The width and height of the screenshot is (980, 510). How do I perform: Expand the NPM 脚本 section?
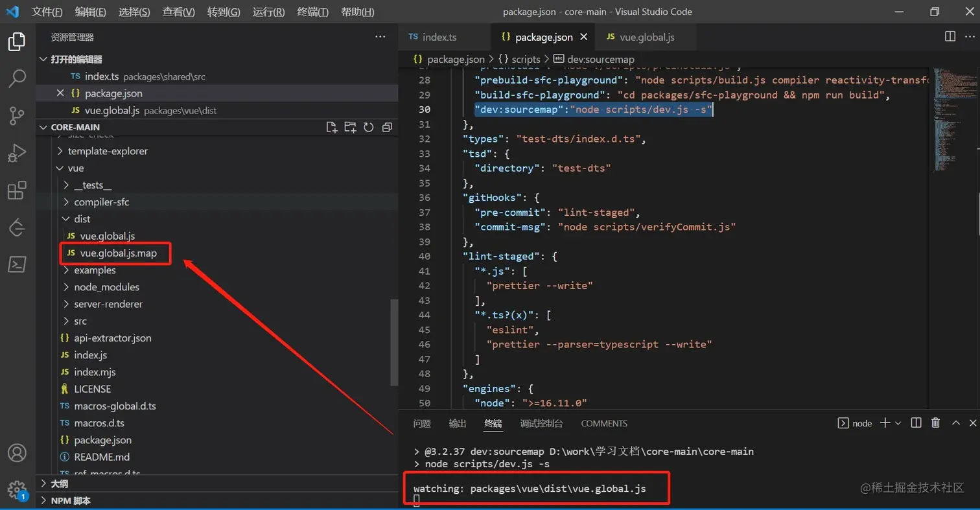coord(217,500)
